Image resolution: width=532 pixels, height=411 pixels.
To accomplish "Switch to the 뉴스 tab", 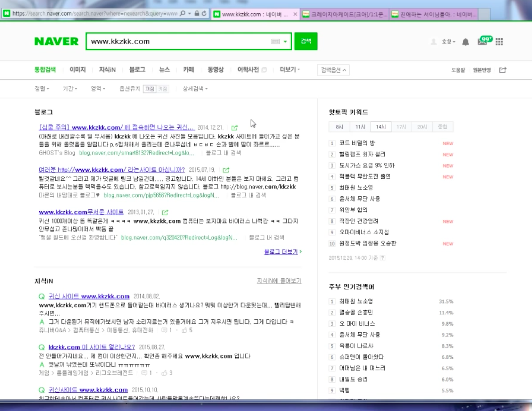I will (x=164, y=70).
